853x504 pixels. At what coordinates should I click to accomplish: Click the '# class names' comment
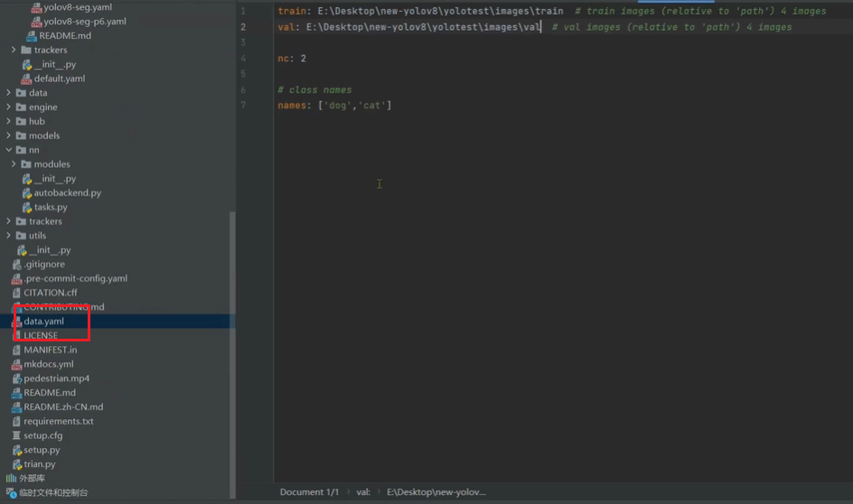(x=314, y=90)
